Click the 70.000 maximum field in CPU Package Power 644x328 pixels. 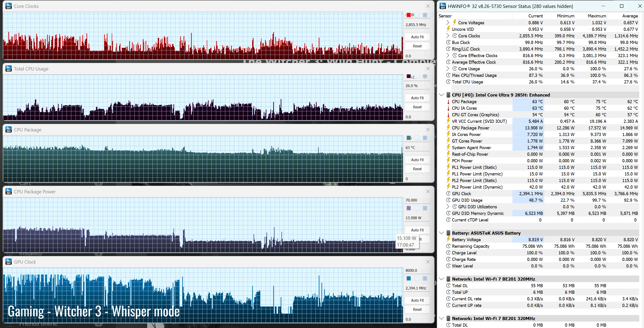(417, 200)
